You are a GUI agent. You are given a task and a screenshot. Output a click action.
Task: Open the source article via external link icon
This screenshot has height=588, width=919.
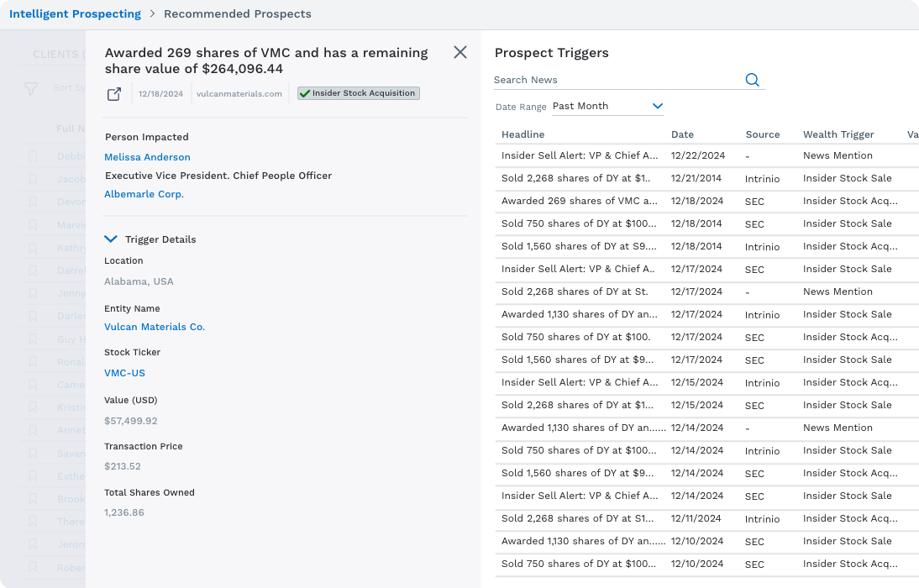pyautogui.click(x=114, y=94)
